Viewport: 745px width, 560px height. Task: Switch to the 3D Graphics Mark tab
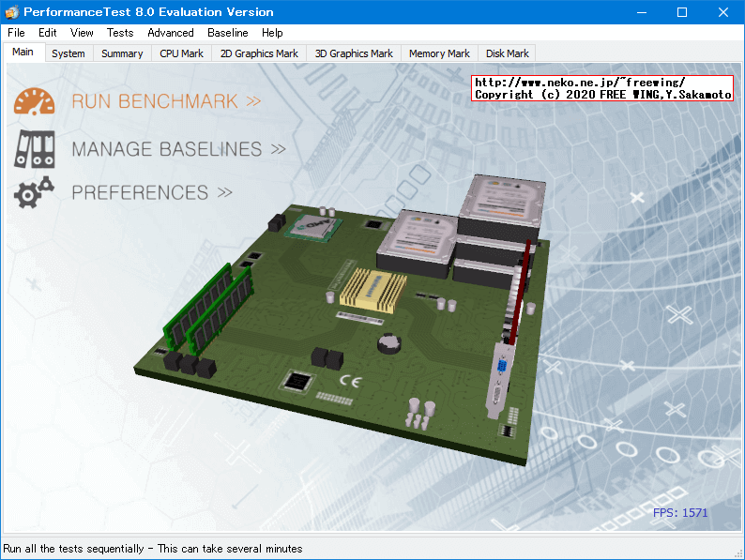click(x=354, y=53)
